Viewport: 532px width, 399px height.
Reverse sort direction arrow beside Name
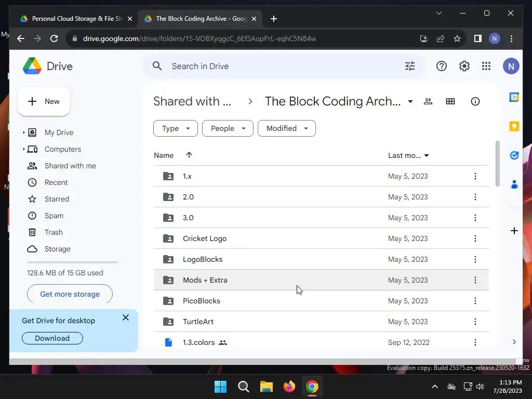(189, 155)
